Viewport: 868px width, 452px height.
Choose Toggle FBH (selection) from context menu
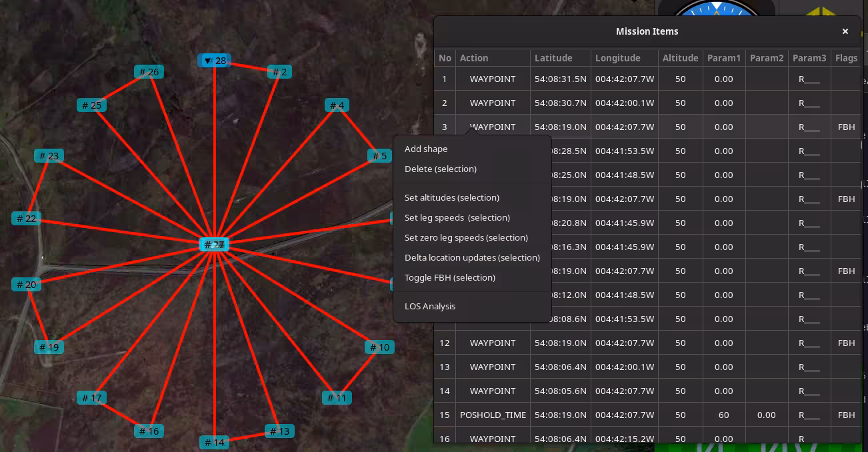449,277
